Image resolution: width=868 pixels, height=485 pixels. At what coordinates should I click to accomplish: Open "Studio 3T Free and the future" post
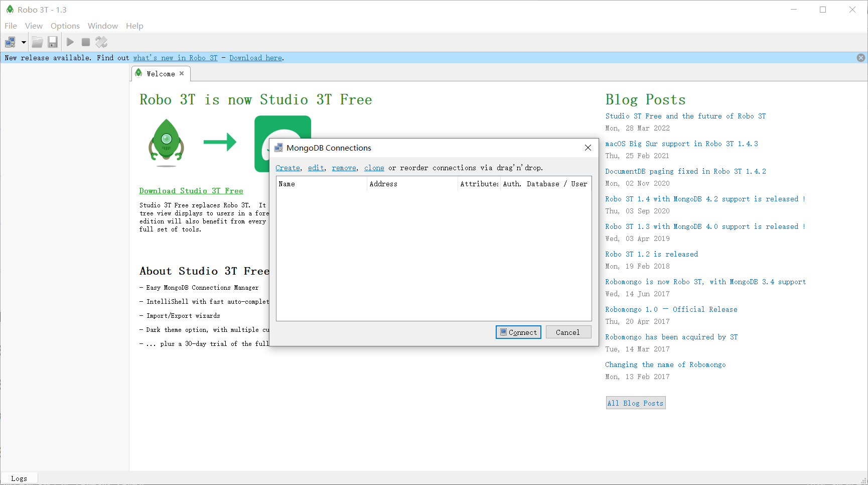(x=685, y=116)
